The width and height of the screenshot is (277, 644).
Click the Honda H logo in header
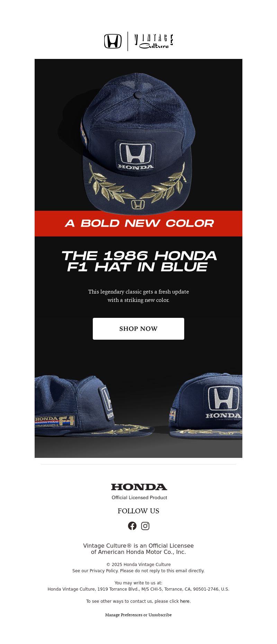coord(113,41)
